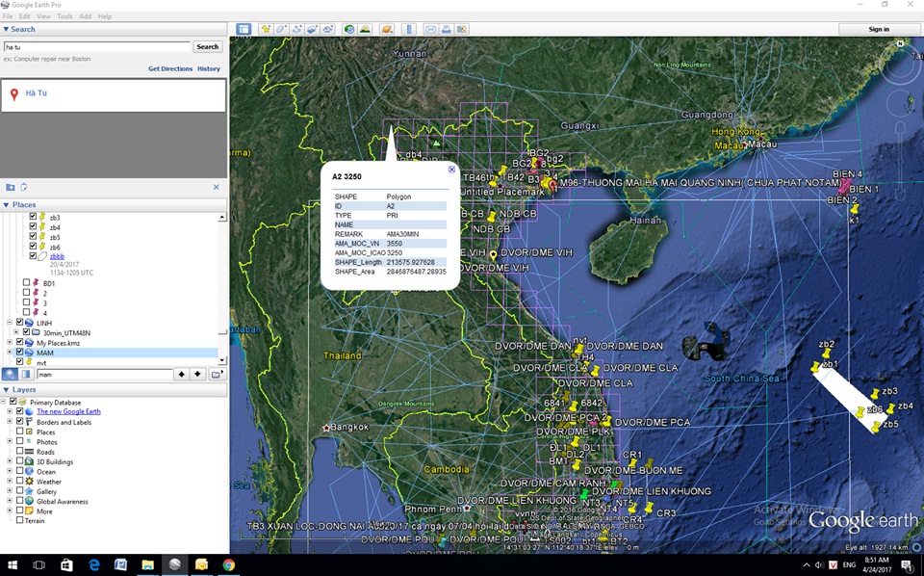This screenshot has height=576, width=924.
Task: Click the Print icon in toolbar
Action: 446,29
